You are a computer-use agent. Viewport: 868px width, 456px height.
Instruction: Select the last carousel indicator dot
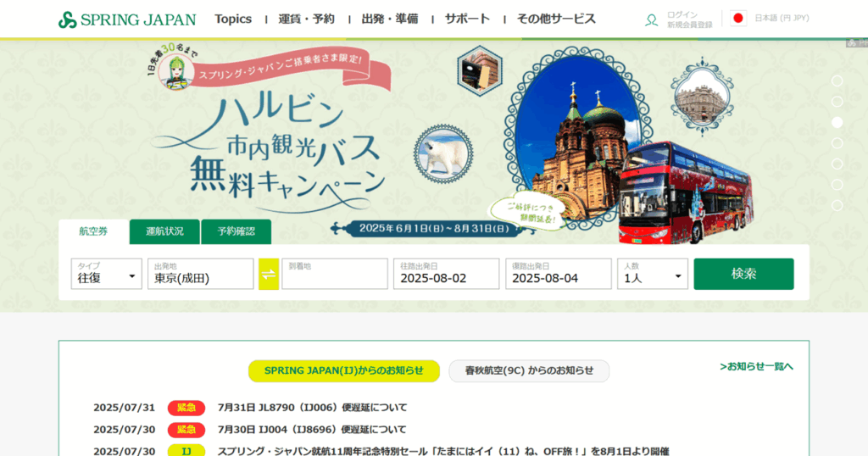coord(837,205)
